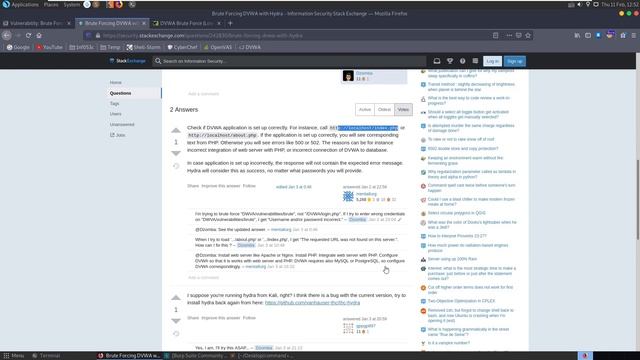Open the Places menu
Screen dimensions: 640x360
[x=51, y=4]
